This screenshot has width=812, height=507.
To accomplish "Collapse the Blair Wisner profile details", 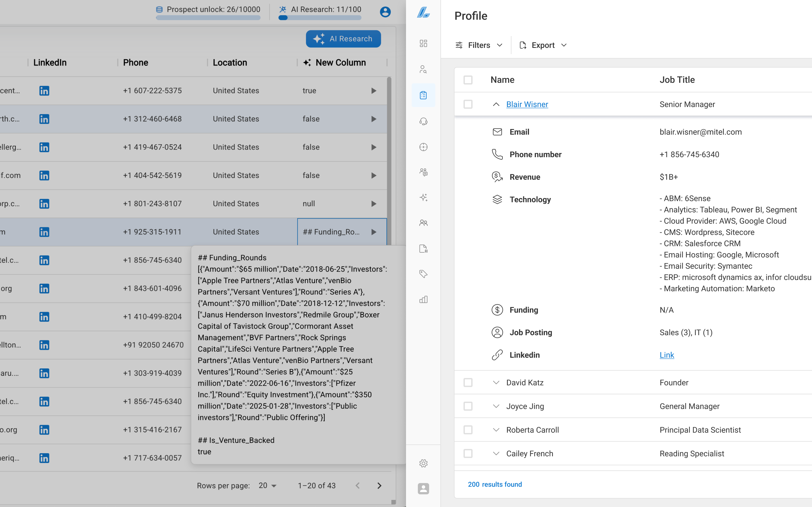I will pos(496,104).
